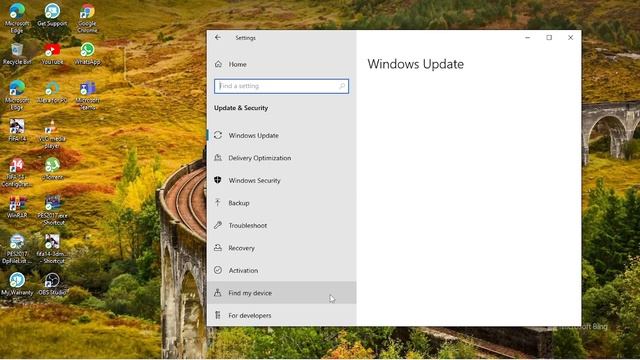The height and width of the screenshot is (360, 640).
Task: Select the FIFA 14 game icon
Action: (x=17, y=130)
